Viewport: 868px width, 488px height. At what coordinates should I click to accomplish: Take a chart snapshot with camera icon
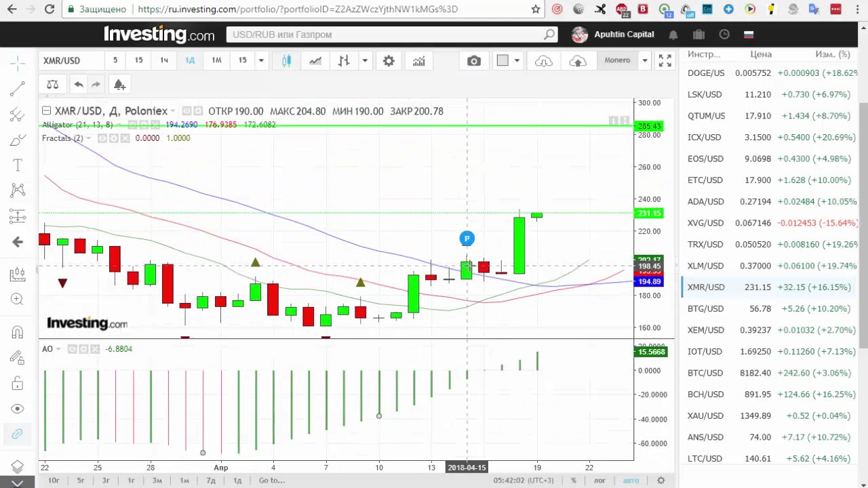(x=474, y=61)
